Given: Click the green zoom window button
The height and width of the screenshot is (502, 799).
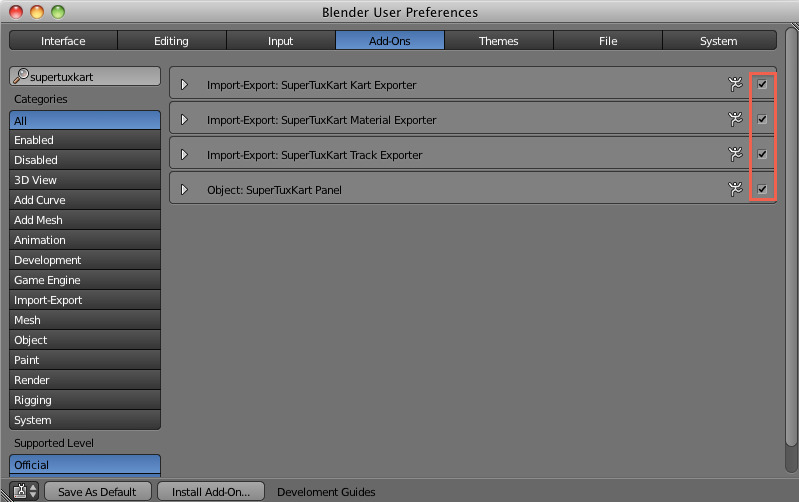Looking at the screenshot, I should point(58,12).
